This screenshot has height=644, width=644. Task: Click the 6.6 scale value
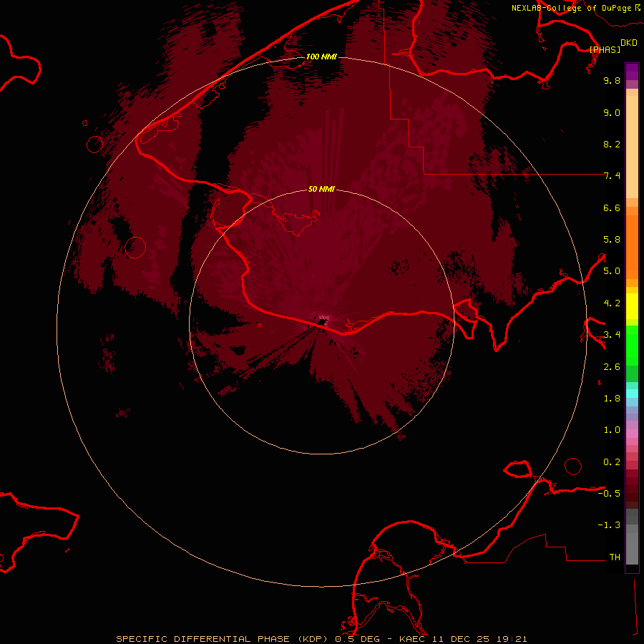612,208
